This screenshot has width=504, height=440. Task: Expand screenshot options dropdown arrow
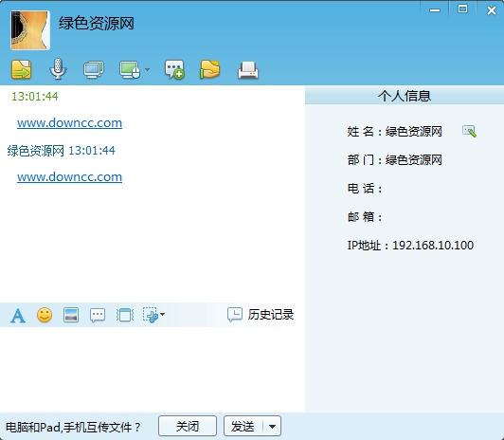tap(162, 314)
